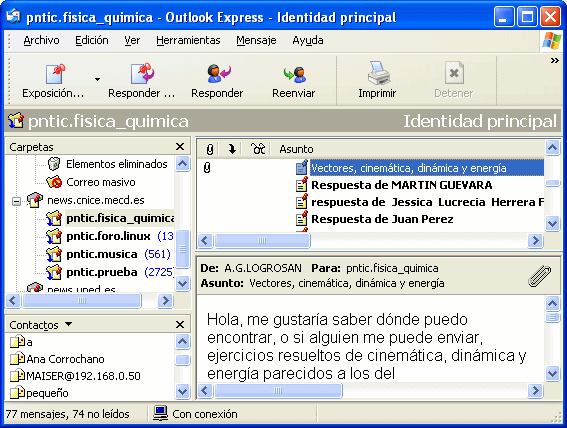This screenshot has height=428, width=567.
Task: Select the pntic.musica newsgroup
Action: tap(102, 254)
